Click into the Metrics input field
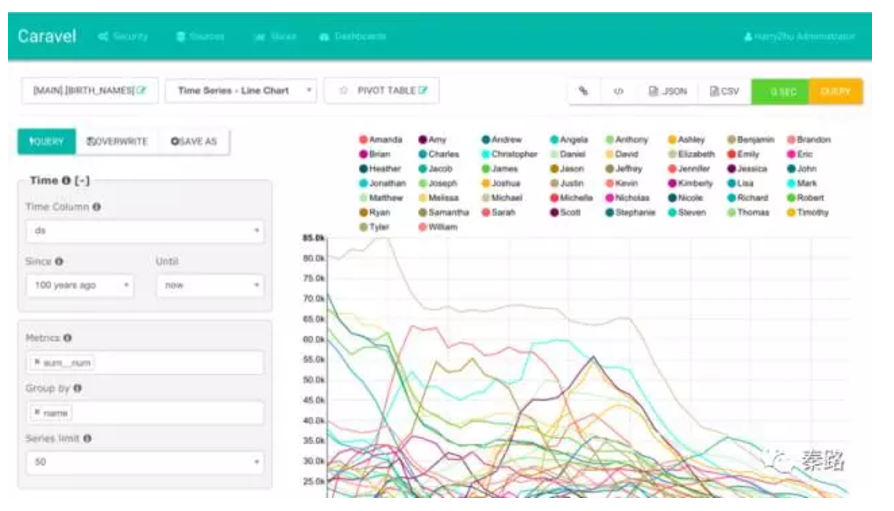Image resolution: width=894 pixels, height=511 pixels. [x=145, y=363]
